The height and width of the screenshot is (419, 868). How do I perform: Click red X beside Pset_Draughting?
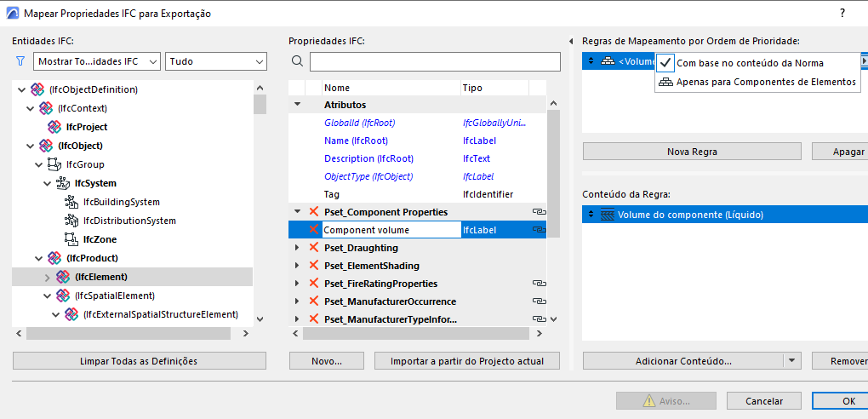click(x=313, y=248)
